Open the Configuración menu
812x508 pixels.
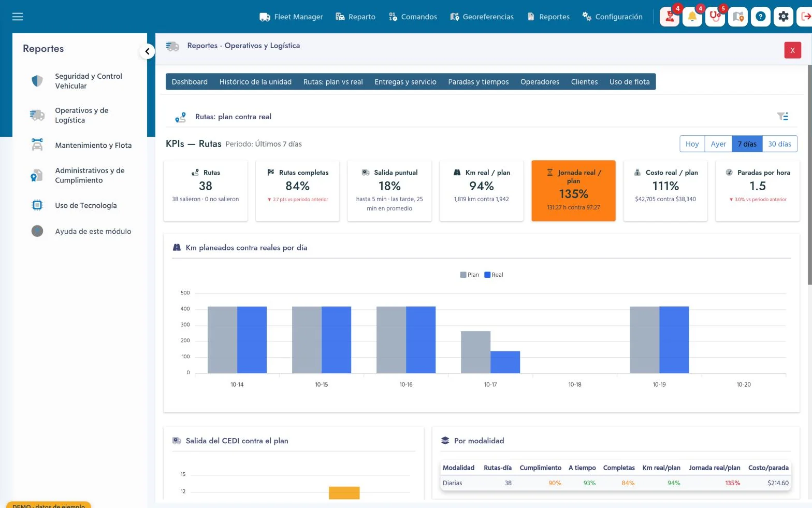(612, 17)
